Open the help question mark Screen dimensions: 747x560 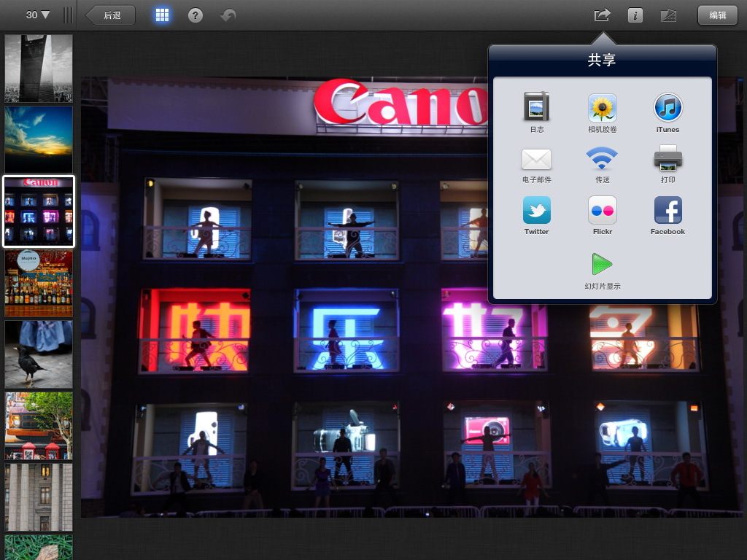pyautogui.click(x=196, y=15)
